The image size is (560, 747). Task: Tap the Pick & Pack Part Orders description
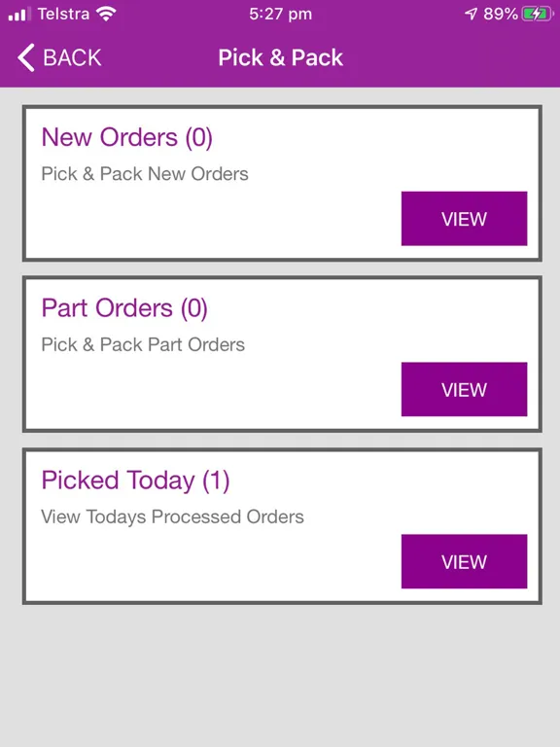[143, 344]
